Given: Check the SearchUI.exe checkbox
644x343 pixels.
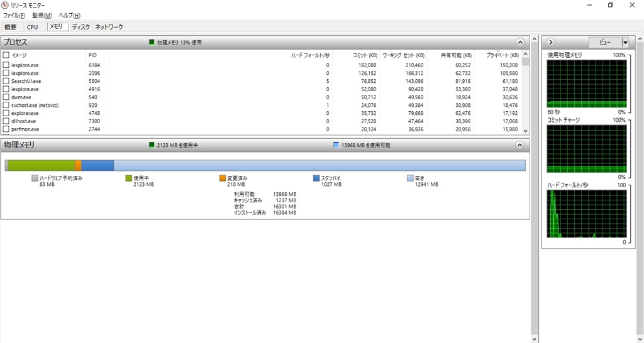Looking at the screenshot, I should (x=6, y=81).
